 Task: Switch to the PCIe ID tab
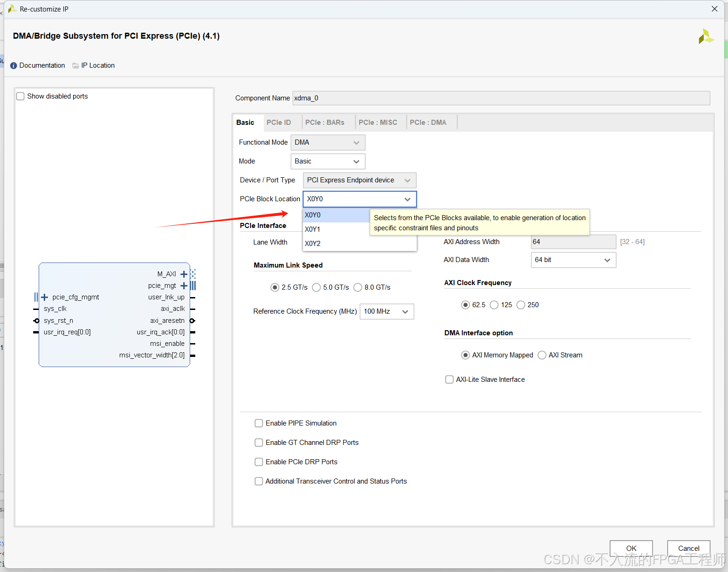click(x=279, y=123)
